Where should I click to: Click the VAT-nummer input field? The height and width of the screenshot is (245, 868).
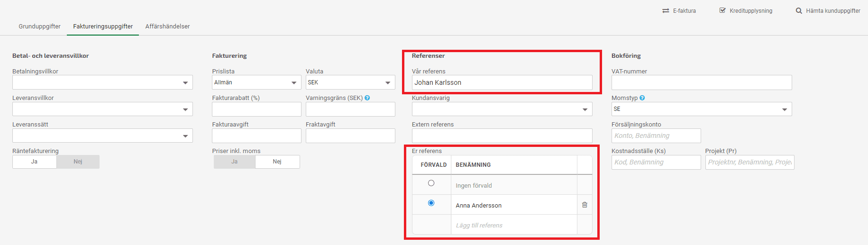click(x=702, y=82)
